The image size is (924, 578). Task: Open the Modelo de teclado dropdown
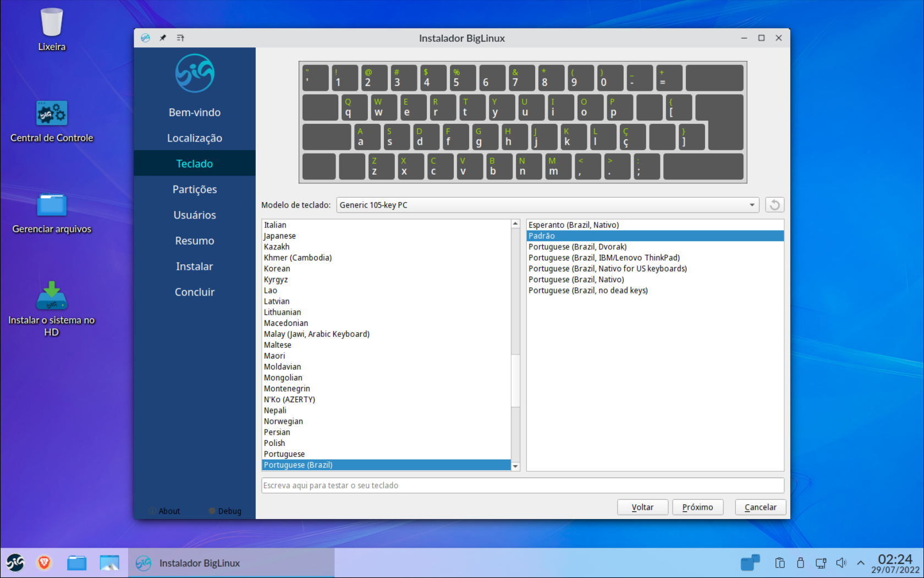pos(548,205)
